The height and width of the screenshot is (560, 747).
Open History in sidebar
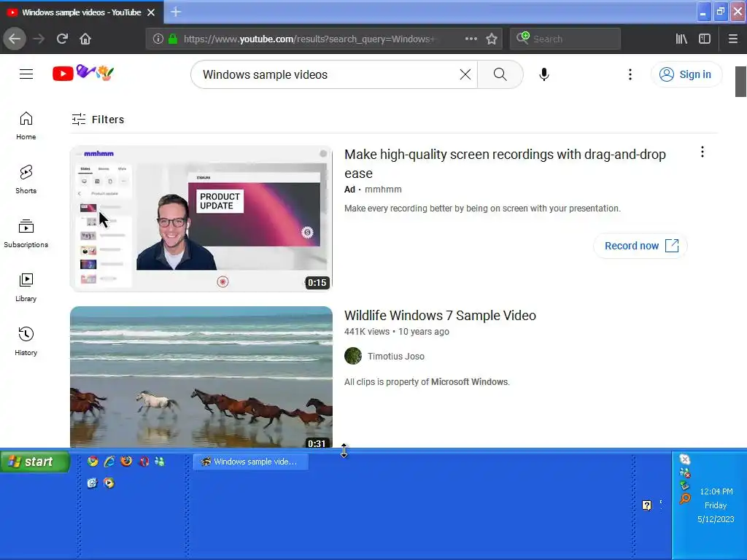(x=26, y=341)
